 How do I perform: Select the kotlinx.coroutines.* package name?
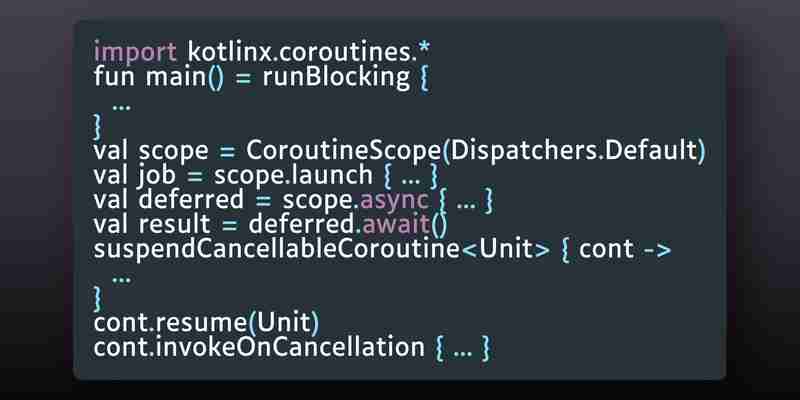click(x=309, y=52)
